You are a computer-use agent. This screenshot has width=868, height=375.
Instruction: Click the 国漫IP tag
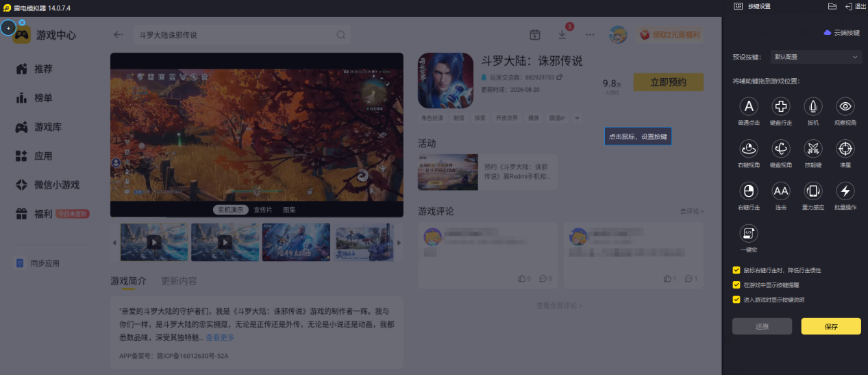(x=558, y=118)
